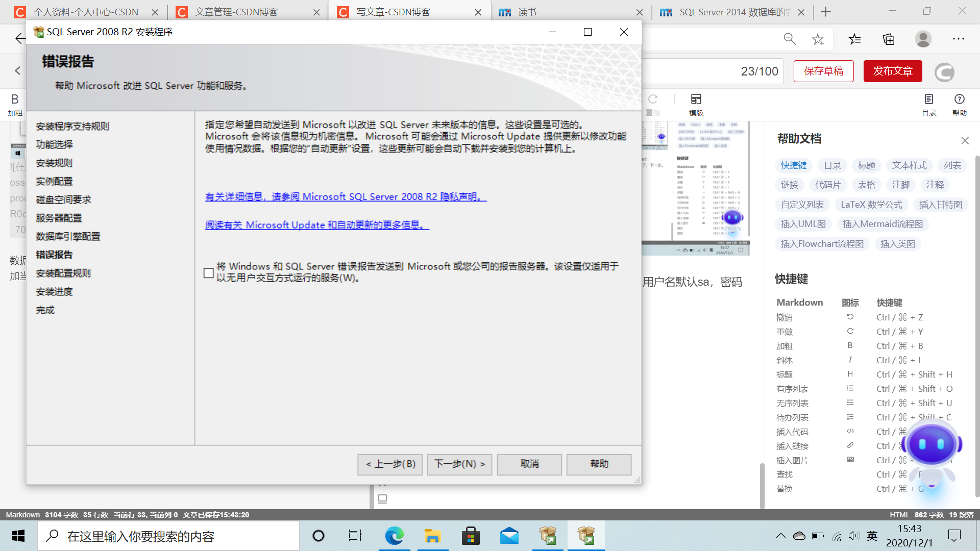Click the browser back arrow
980x551 pixels.
(x=19, y=39)
